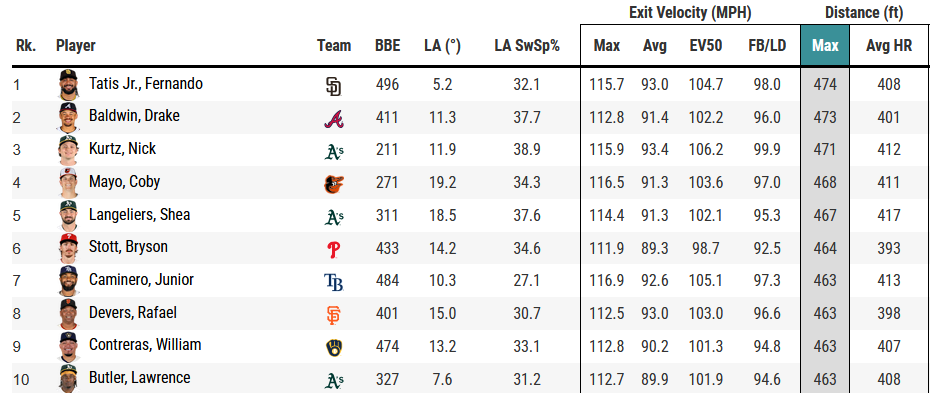930x393 pixels.
Task: Click the Brewers logo for Contreras
Action: [334, 348]
